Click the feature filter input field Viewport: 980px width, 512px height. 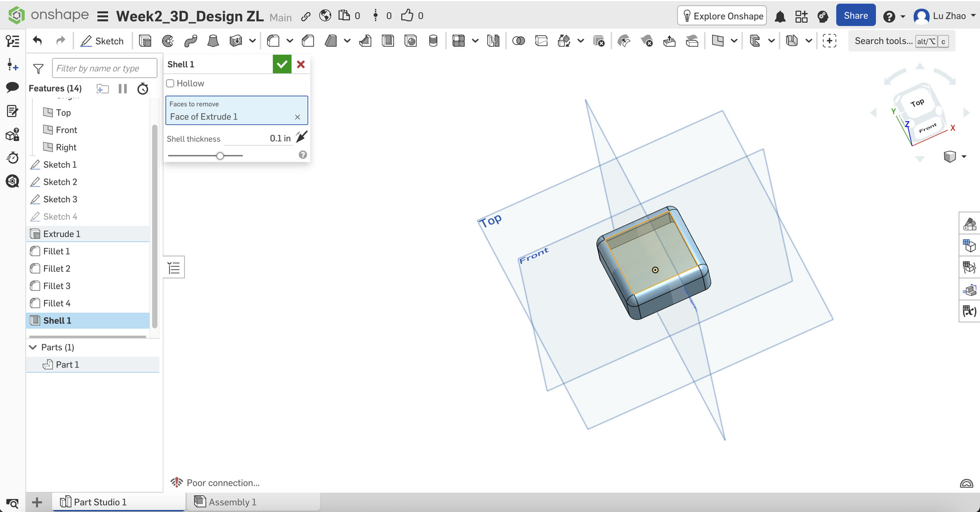pos(104,68)
